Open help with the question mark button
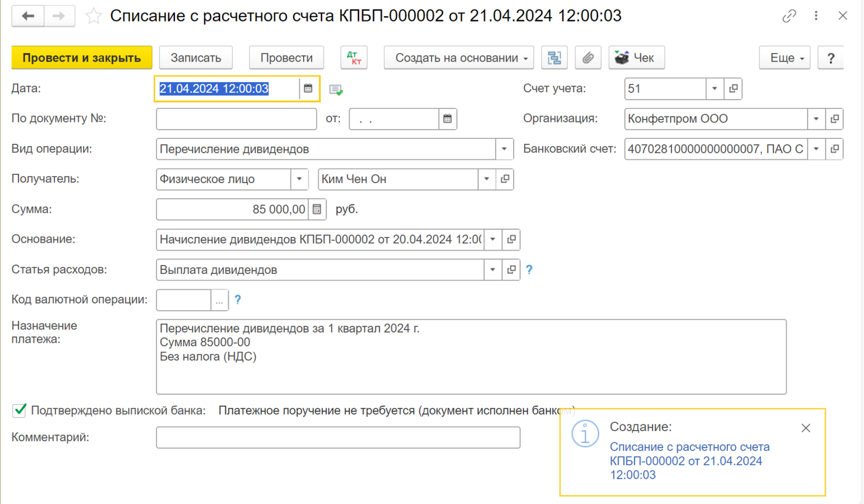 coord(831,58)
